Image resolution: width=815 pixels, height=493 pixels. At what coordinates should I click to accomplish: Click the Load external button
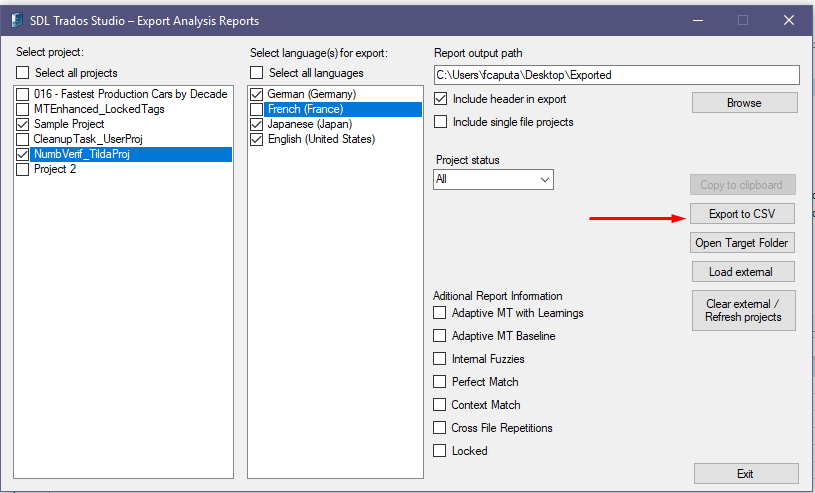point(743,271)
